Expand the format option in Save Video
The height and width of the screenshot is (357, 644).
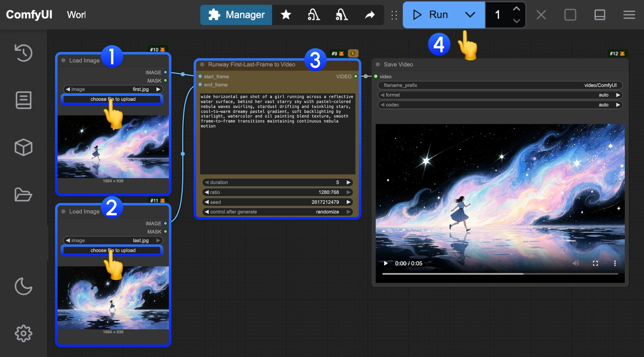click(x=618, y=95)
